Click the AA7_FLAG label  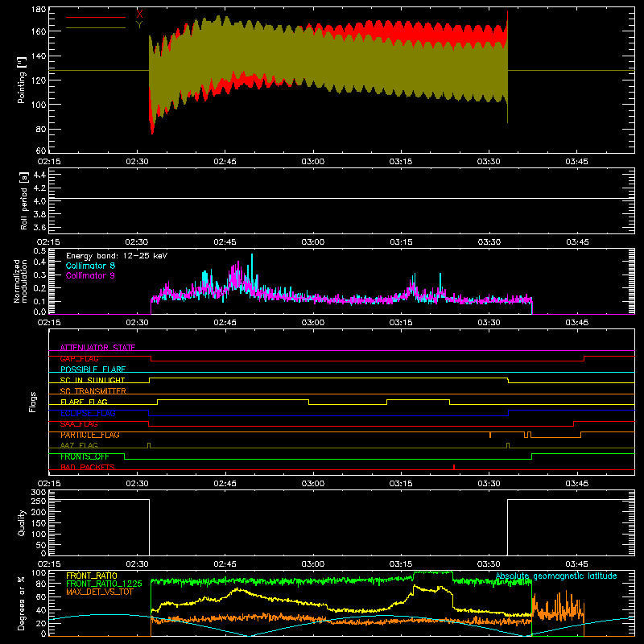(79, 446)
